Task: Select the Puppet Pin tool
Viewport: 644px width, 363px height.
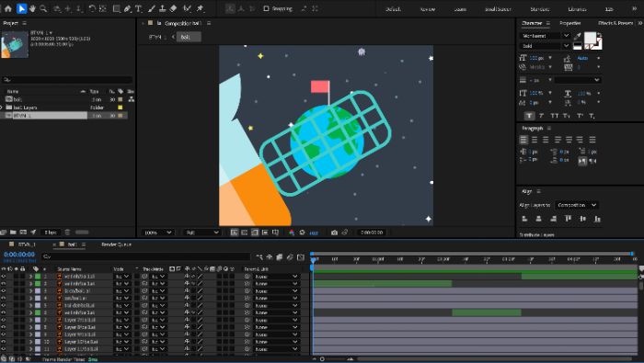Action: pos(201,8)
